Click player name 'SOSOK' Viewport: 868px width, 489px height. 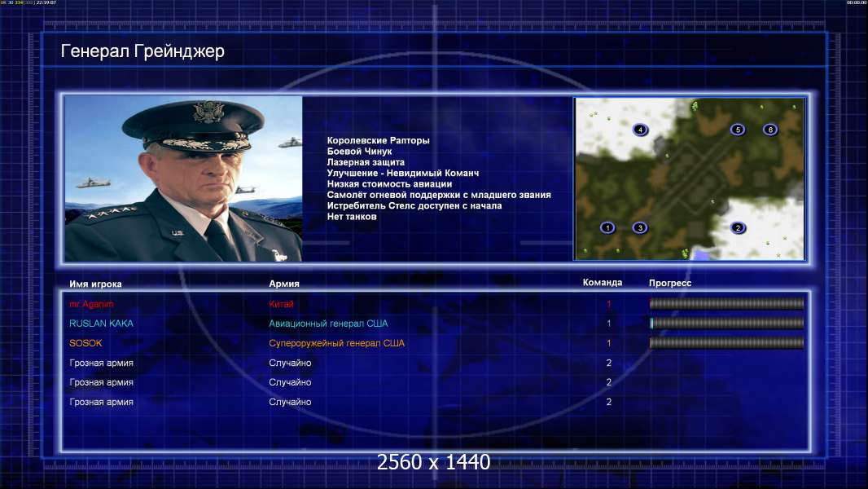(x=85, y=343)
